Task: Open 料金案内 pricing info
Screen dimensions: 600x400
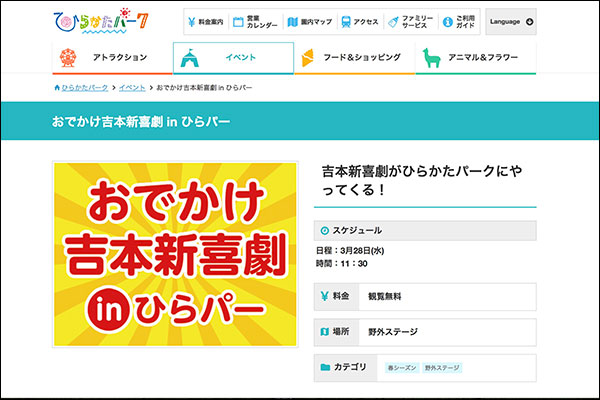Action: tap(205, 21)
